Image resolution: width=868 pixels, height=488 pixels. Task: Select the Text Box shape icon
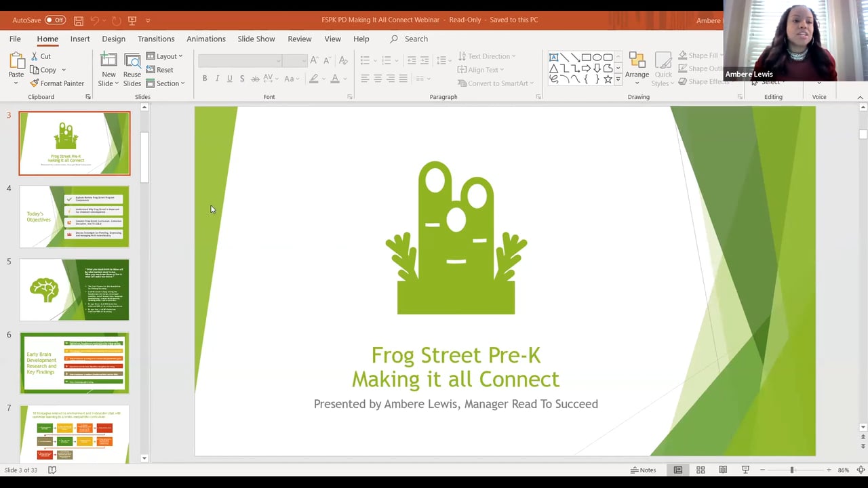coord(553,57)
